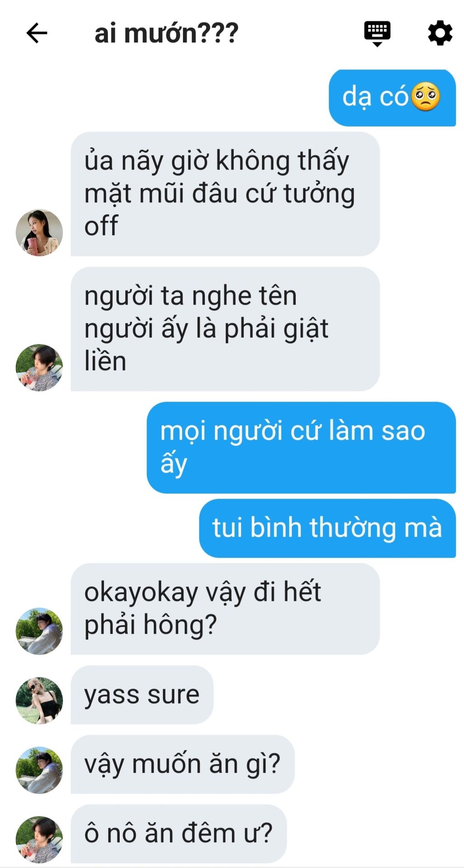Hide the keyboard with keyboard icon

coord(377,33)
